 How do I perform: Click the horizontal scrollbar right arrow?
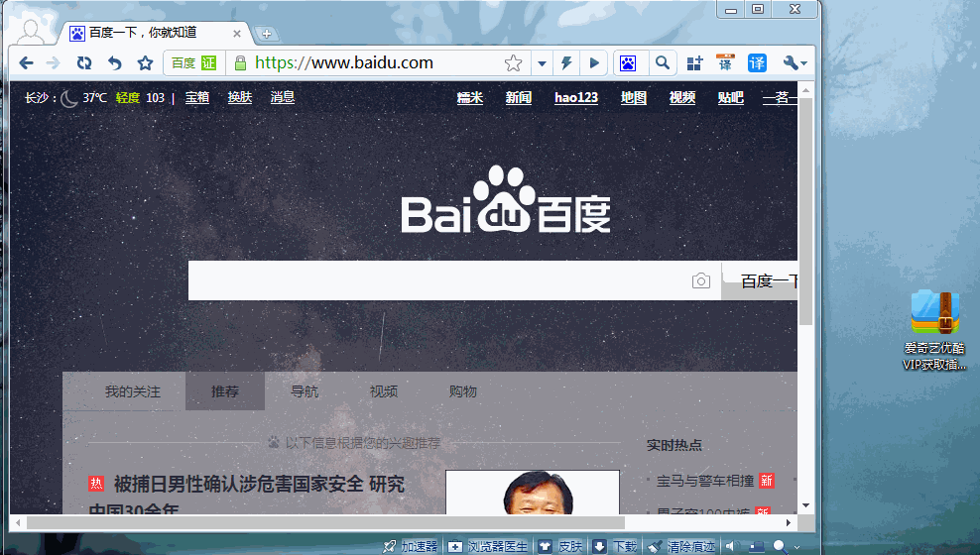pos(789,522)
